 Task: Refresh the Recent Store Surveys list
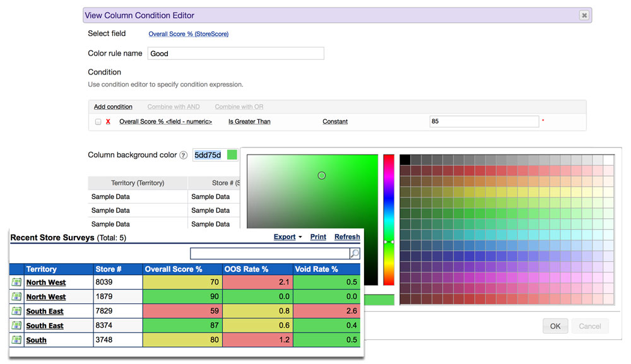(346, 237)
